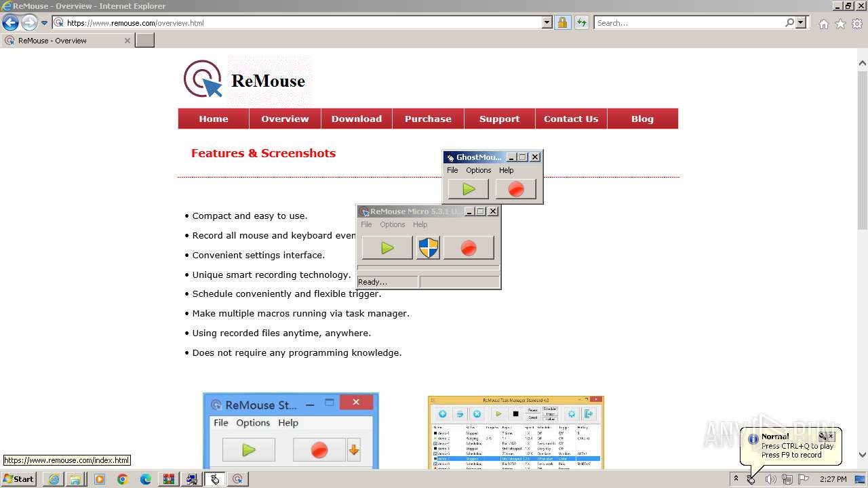
Task: Open the Download navigation link
Action: point(357,119)
